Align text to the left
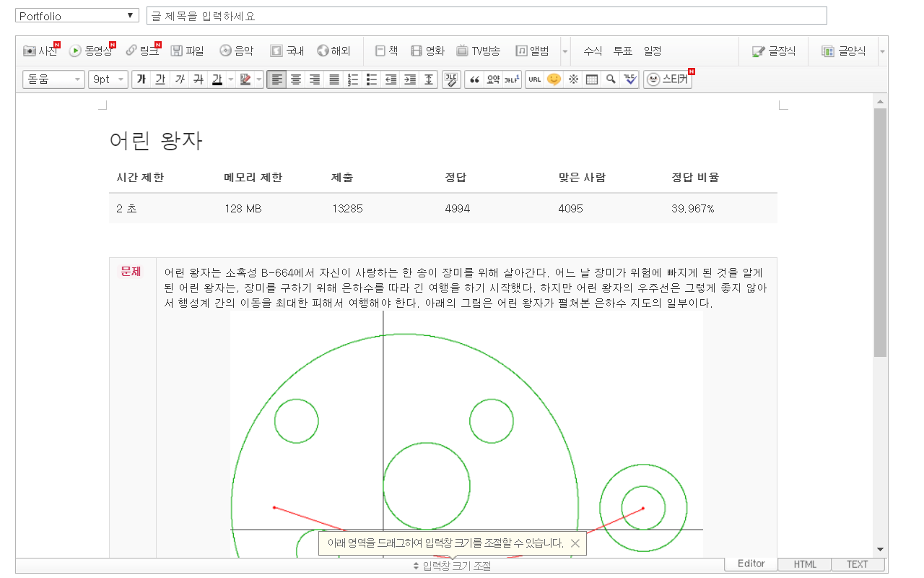 click(x=276, y=79)
